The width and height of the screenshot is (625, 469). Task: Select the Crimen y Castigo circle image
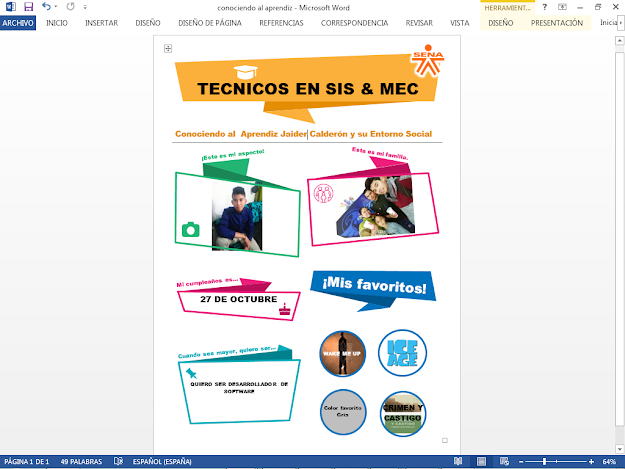(403, 414)
